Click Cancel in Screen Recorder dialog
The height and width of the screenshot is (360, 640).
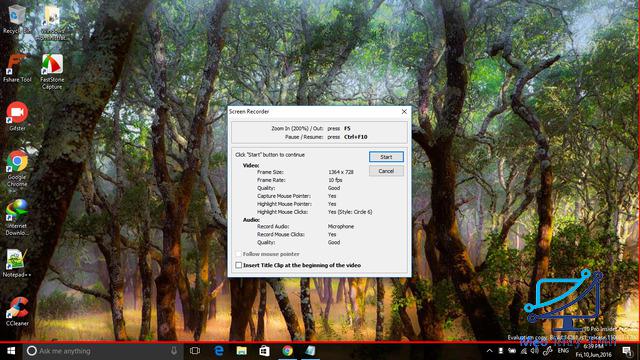(x=386, y=171)
